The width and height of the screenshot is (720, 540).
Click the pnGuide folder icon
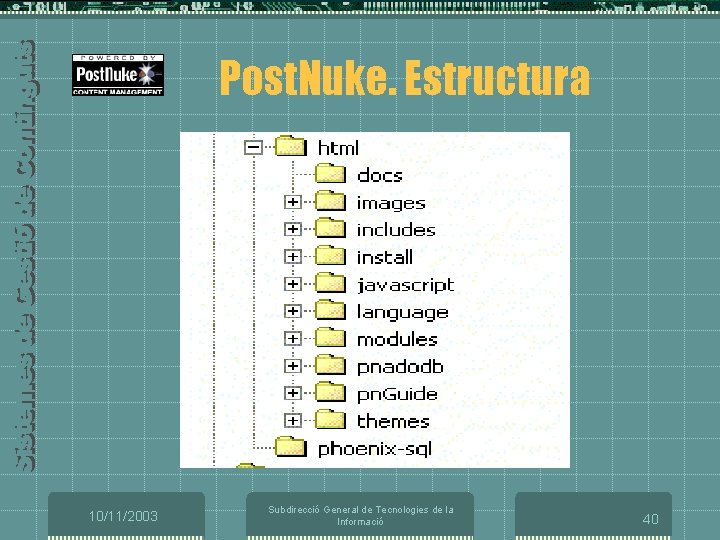coord(330,391)
